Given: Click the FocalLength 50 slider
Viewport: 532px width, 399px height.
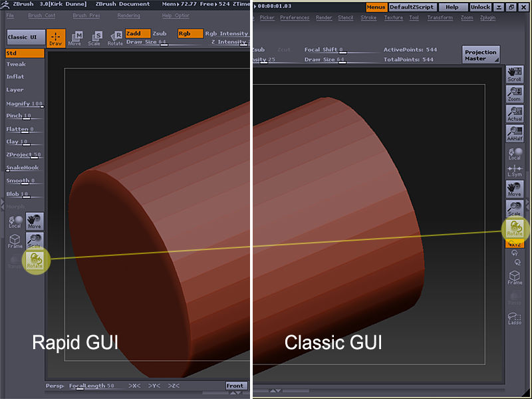Looking at the screenshot, I should (x=92, y=386).
